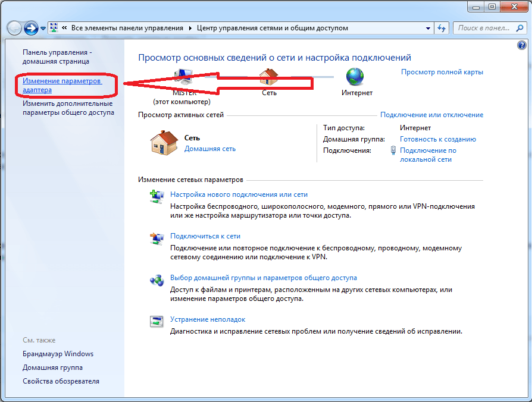This screenshot has height=402, width=532.
Task: Expand the address bar history dropdown arrow
Action: pos(428,29)
